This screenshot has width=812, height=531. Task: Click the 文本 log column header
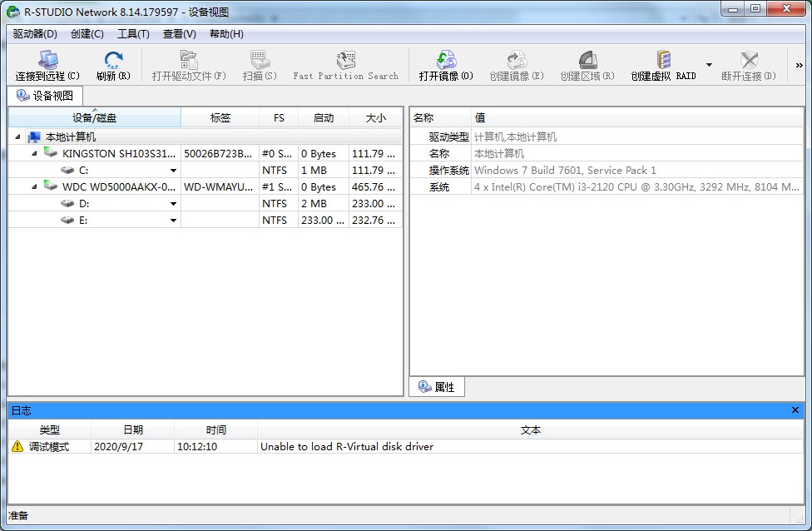click(530, 430)
